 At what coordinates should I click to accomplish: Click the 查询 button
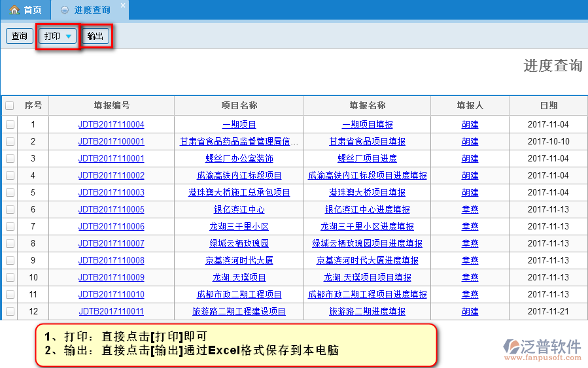click(x=20, y=36)
